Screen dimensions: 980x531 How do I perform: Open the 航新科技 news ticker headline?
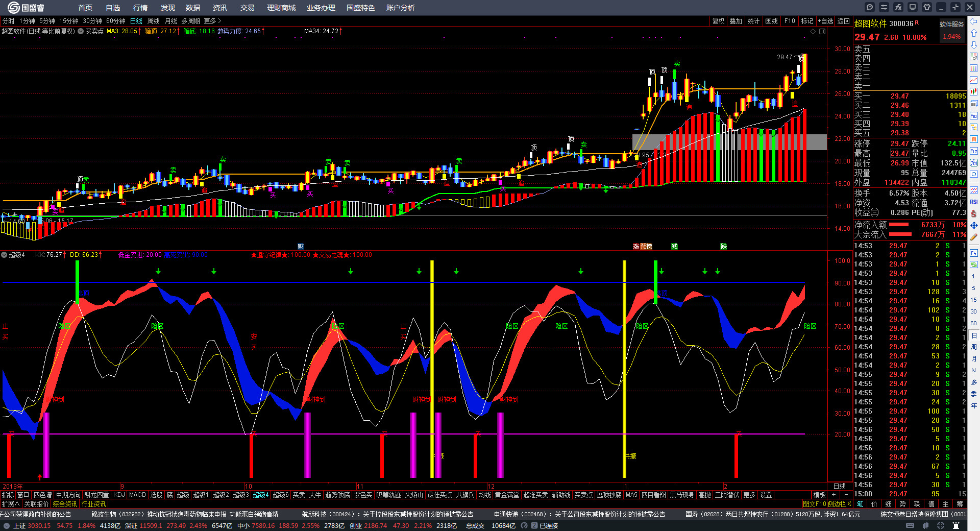387,515
